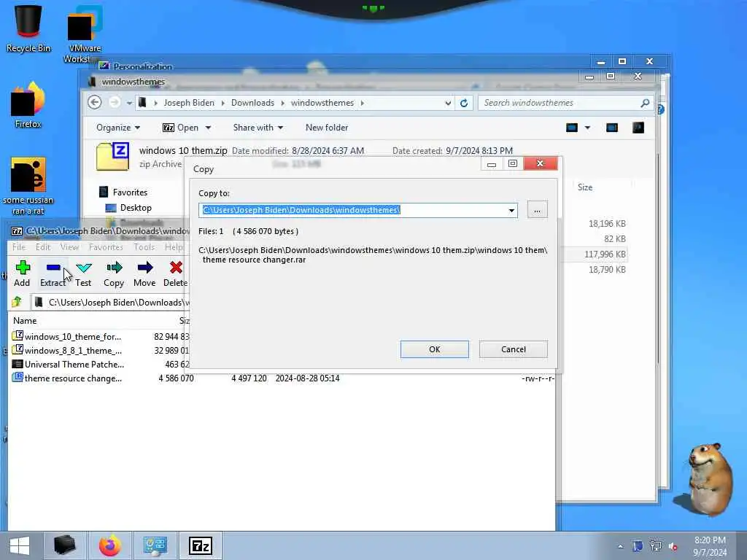Click the windowsthemes breadcrumb segment

coord(322,103)
